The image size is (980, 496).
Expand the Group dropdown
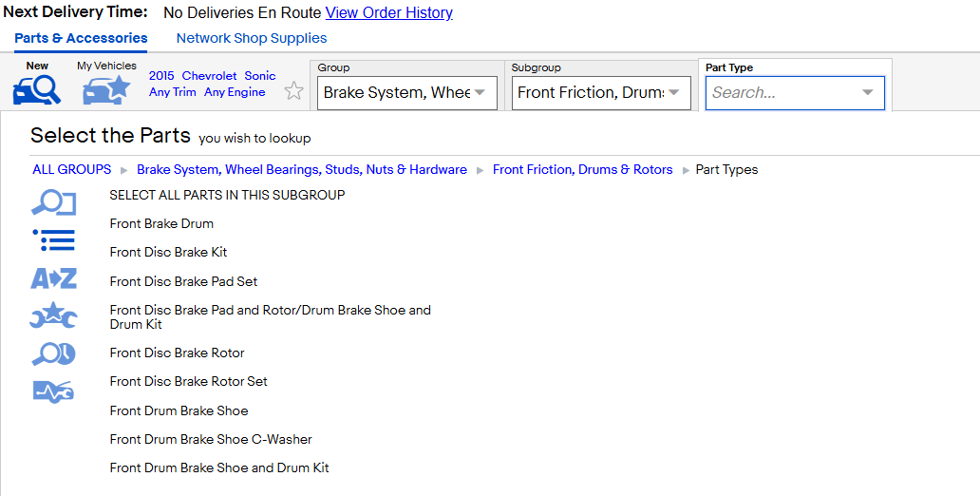(406, 92)
